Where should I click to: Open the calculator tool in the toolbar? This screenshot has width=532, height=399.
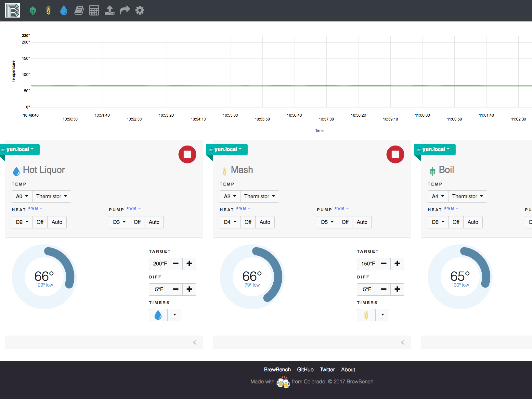pos(94,10)
